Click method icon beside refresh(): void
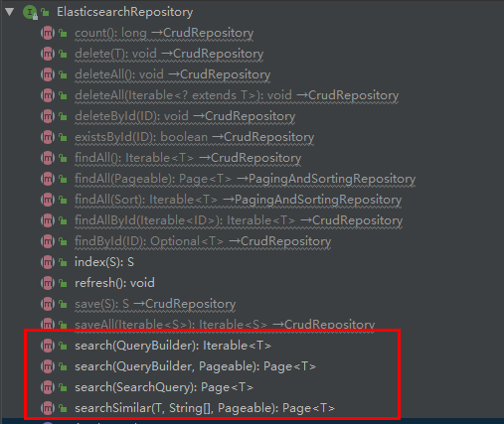Image resolution: width=504 pixels, height=424 pixels. click(48, 283)
